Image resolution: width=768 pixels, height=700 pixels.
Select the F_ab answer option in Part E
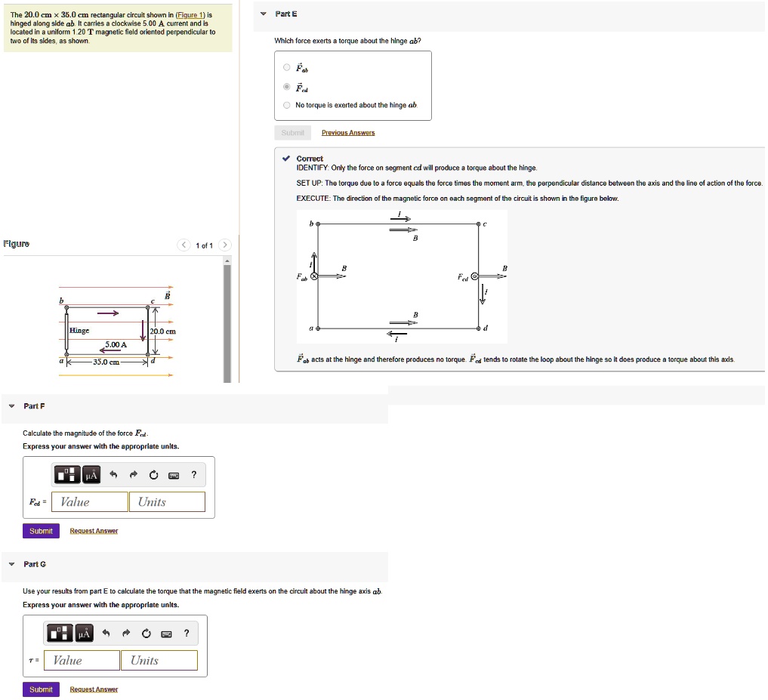[286, 67]
